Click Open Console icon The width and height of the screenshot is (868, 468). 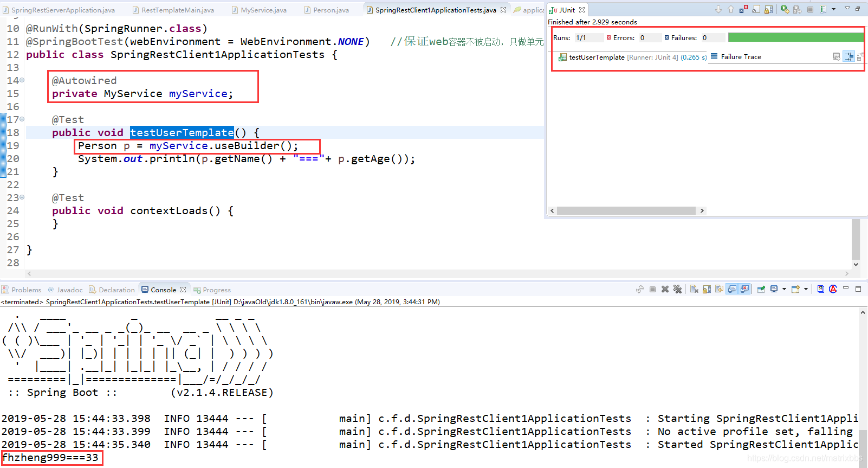pyautogui.click(x=795, y=289)
